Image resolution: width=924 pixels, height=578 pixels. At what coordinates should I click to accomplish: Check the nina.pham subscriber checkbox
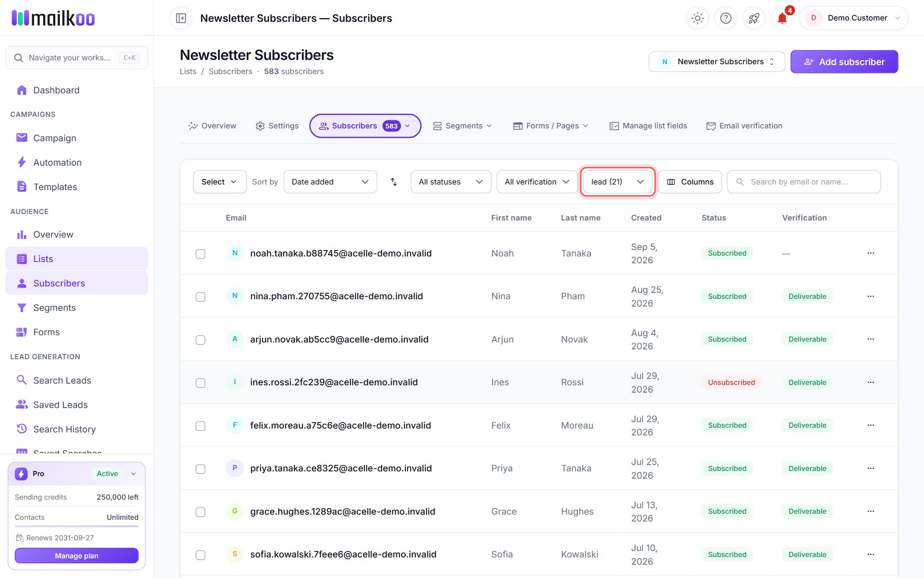[200, 297]
